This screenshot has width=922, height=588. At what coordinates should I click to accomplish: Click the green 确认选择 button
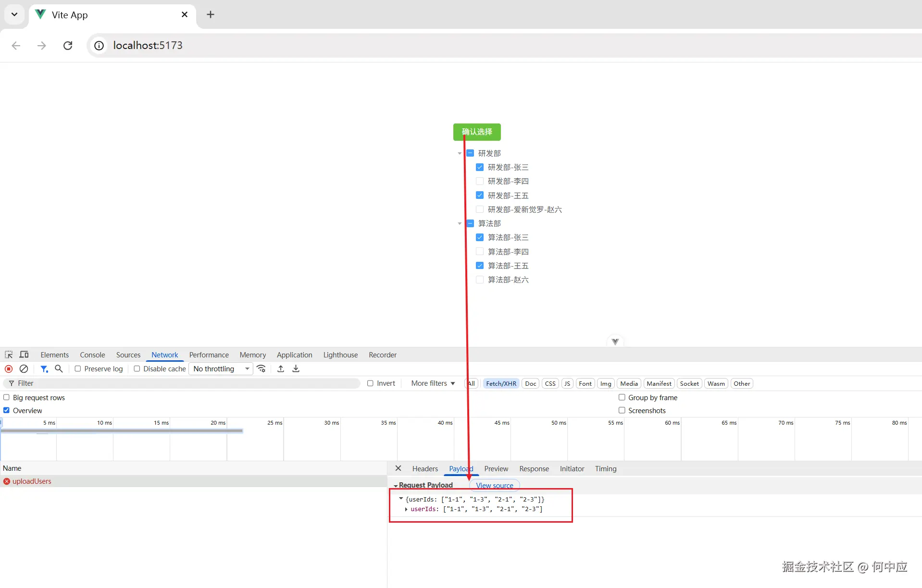(477, 132)
